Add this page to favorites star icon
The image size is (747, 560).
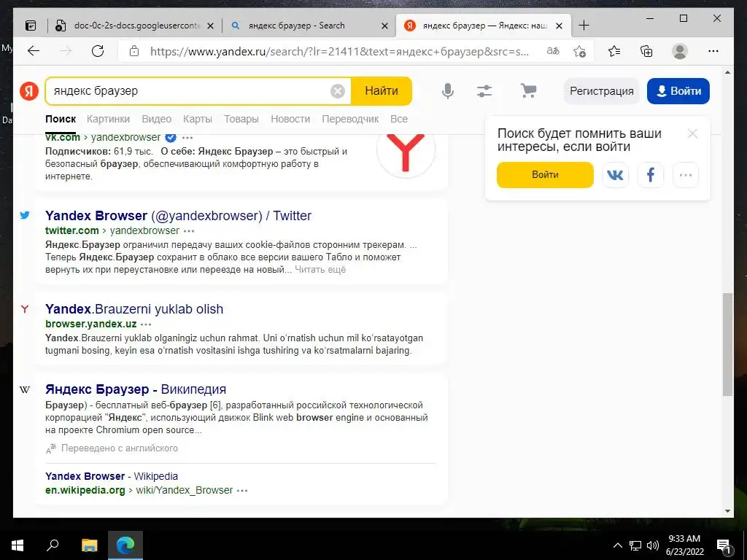click(579, 51)
